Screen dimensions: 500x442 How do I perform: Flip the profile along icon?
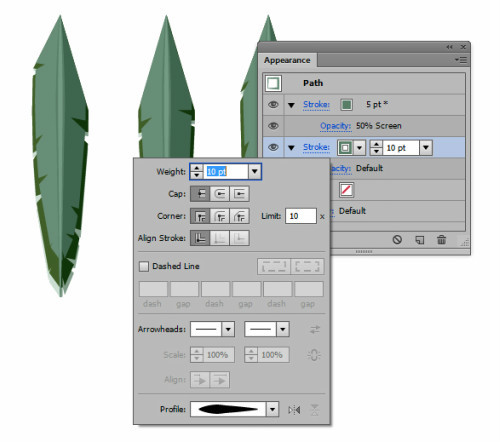coord(294,409)
